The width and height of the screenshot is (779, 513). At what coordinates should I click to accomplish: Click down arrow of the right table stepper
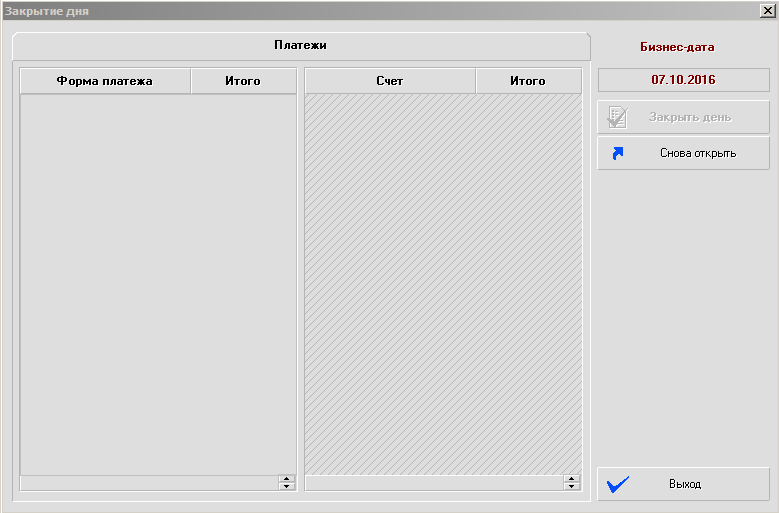(x=571, y=487)
